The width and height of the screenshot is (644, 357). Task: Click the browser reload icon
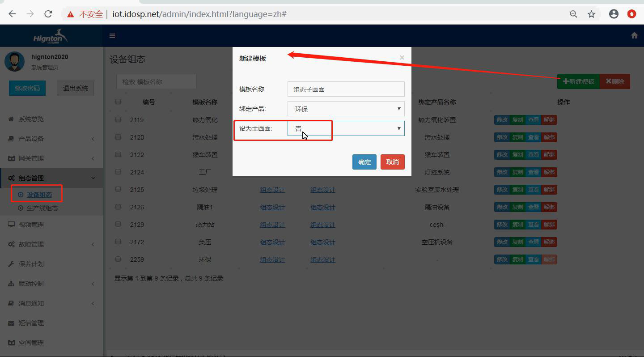pos(48,14)
